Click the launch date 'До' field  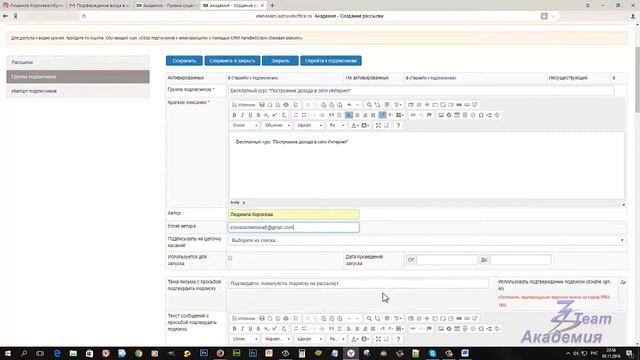click(x=520, y=260)
